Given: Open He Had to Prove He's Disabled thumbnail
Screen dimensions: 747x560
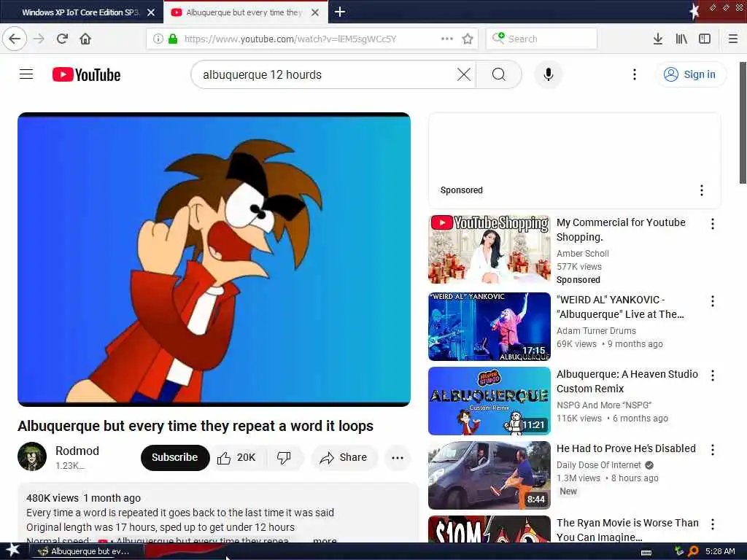Looking at the screenshot, I should (489, 475).
